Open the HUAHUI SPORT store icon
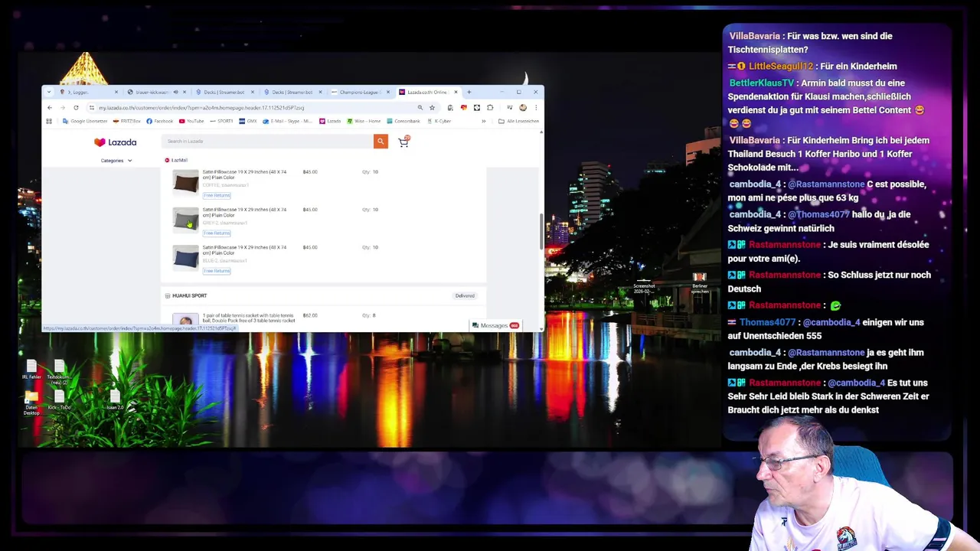The height and width of the screenshot is (551, 980). pos(168,295)
